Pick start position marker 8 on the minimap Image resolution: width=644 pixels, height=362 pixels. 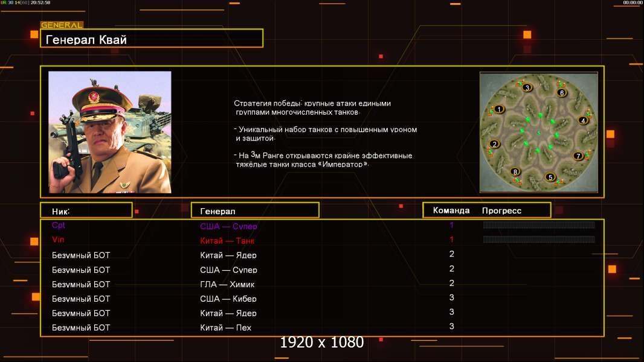tap(515, 171)
